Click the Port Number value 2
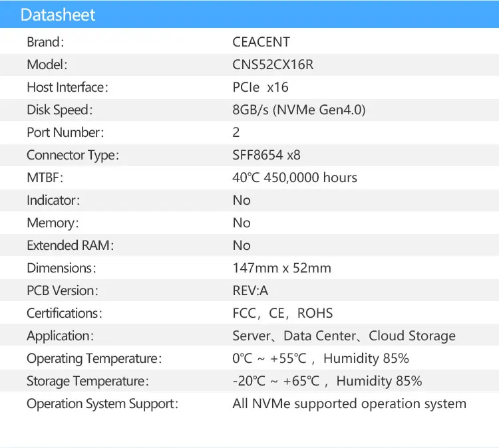 point(236,132)
